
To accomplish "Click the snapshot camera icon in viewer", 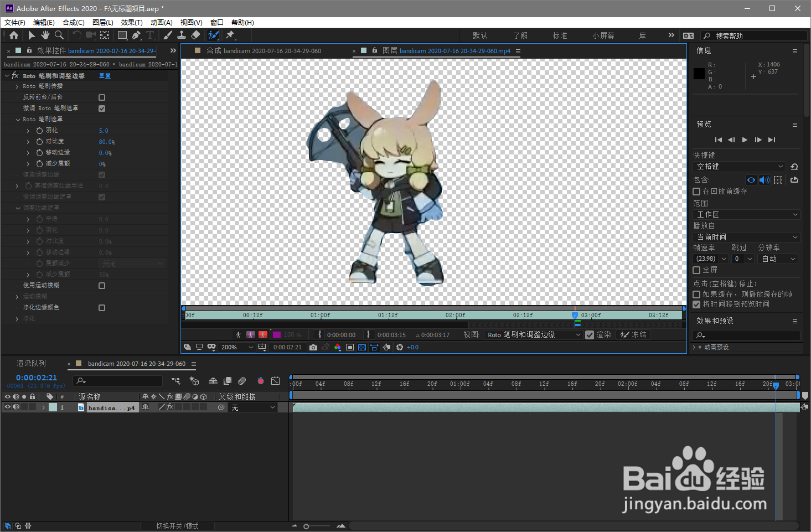I will pyautogui.click(x=313, y=347).
